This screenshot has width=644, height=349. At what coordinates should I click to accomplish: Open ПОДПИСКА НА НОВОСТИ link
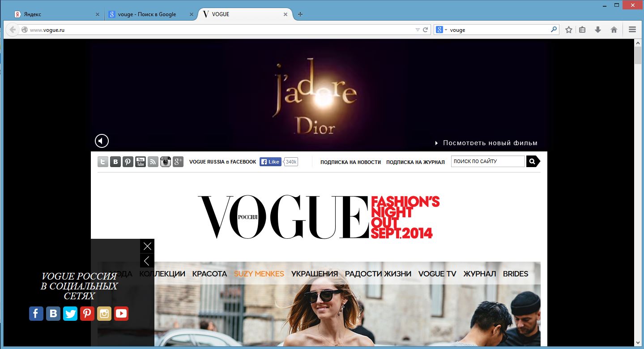coord(350,162)
